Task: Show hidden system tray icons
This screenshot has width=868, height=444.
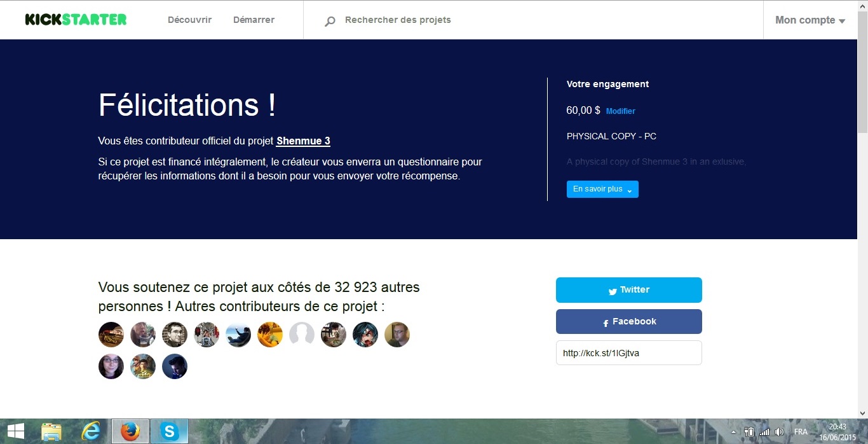Action: pos(733,432)
